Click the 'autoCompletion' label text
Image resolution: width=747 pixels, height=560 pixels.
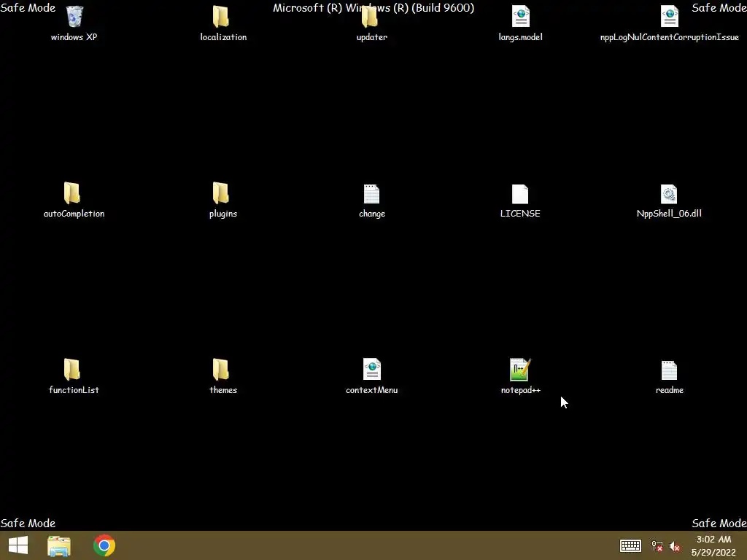click(74, 214)
